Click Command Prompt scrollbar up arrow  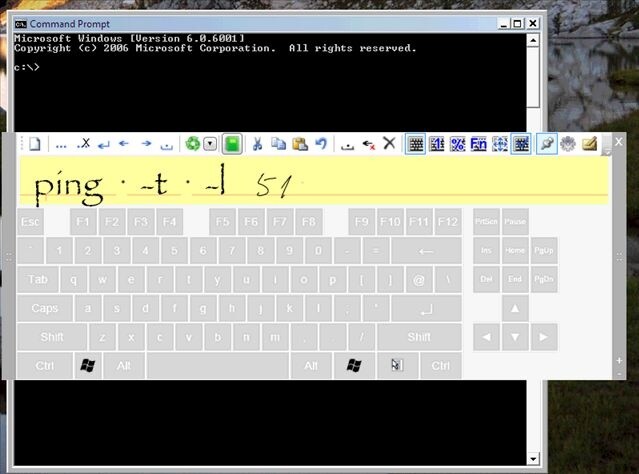click(533, 40)
